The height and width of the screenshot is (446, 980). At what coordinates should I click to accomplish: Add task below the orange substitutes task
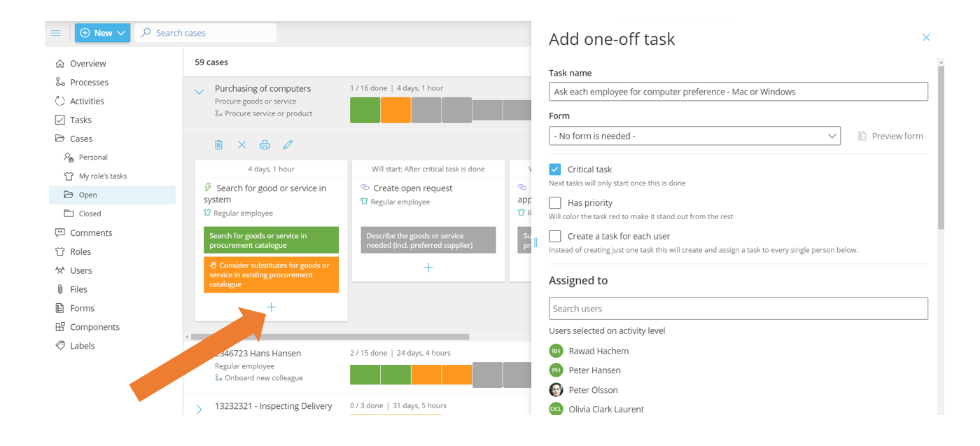coord(271,307)
